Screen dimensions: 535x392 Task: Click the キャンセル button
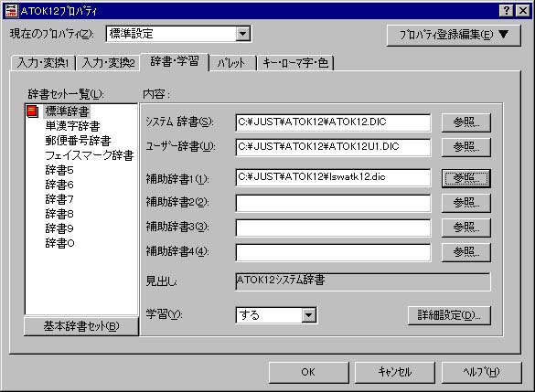[395, 372]
